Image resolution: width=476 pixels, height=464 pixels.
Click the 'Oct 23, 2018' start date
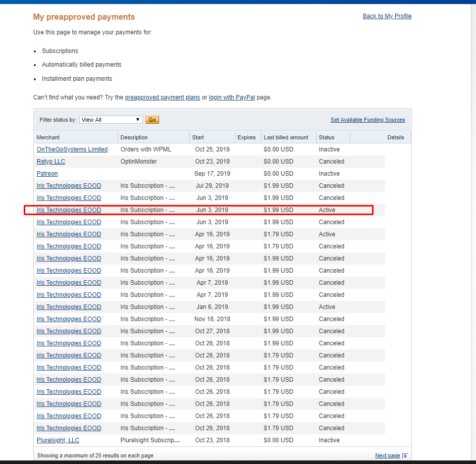click(x=212, y=440)
